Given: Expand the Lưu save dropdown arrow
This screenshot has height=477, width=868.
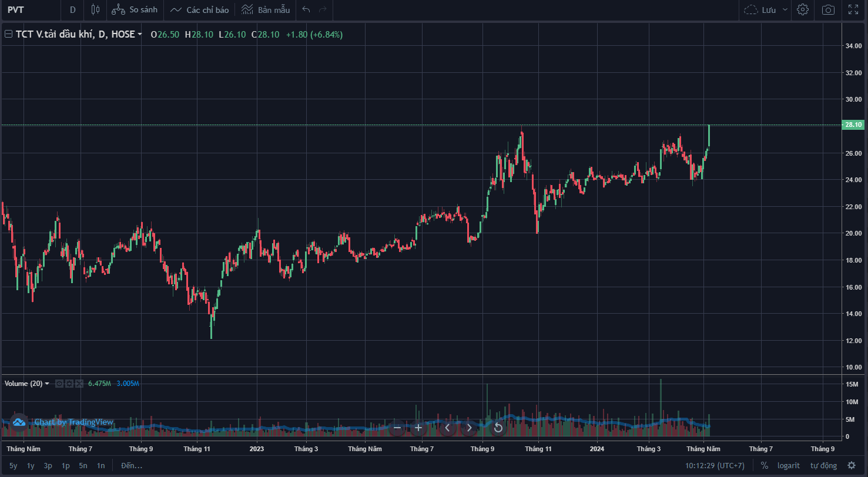Looking at the screenshot, I should (785, 10).
